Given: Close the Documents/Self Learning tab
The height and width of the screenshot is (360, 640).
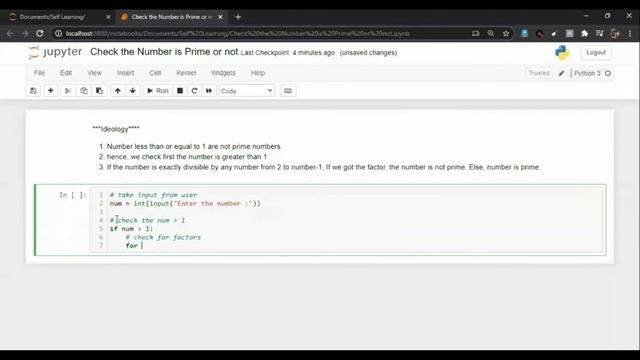Looking at the screenshot, I should [x=108, y=17].
